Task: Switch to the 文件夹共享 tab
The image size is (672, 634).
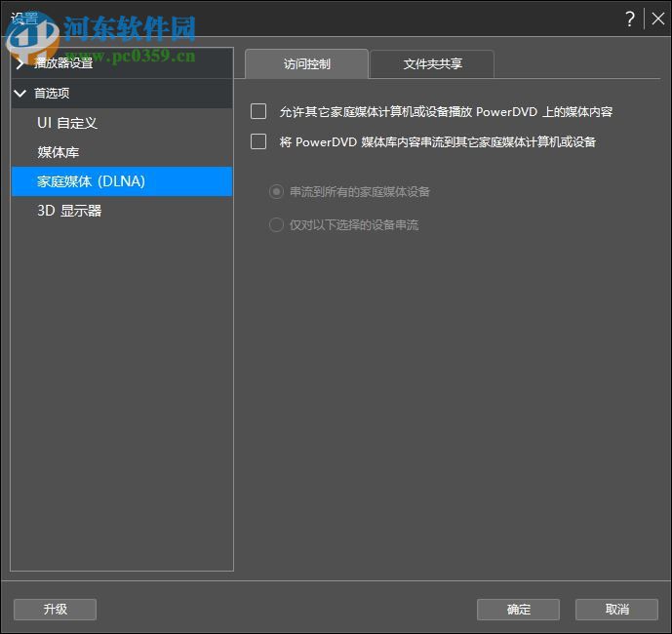Action: coord(432,63)
